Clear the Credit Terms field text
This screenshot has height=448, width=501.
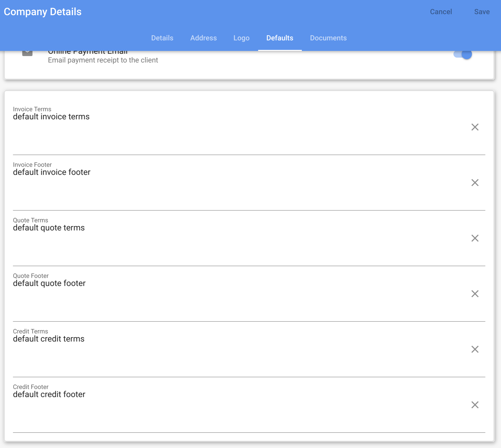[x=475, y=349]
